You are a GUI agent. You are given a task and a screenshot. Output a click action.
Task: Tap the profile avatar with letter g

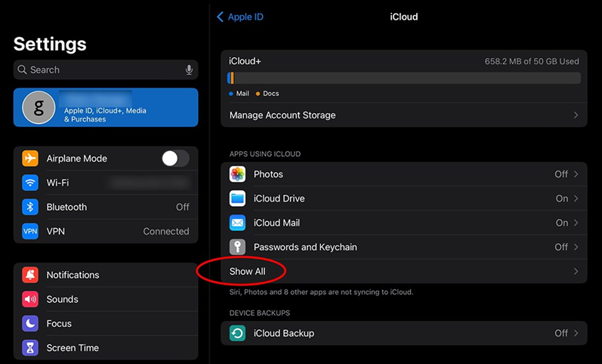[x=39, y=107]
